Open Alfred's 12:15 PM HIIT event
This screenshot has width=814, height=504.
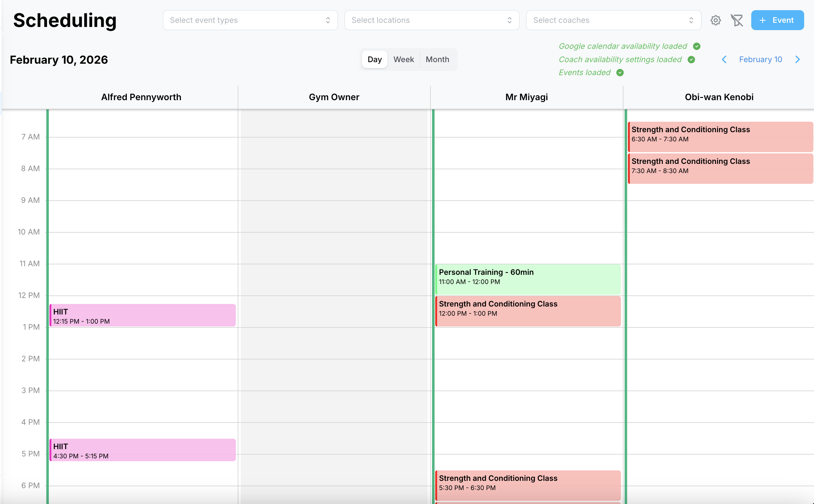pyautogui.click(x=143, y=315)
